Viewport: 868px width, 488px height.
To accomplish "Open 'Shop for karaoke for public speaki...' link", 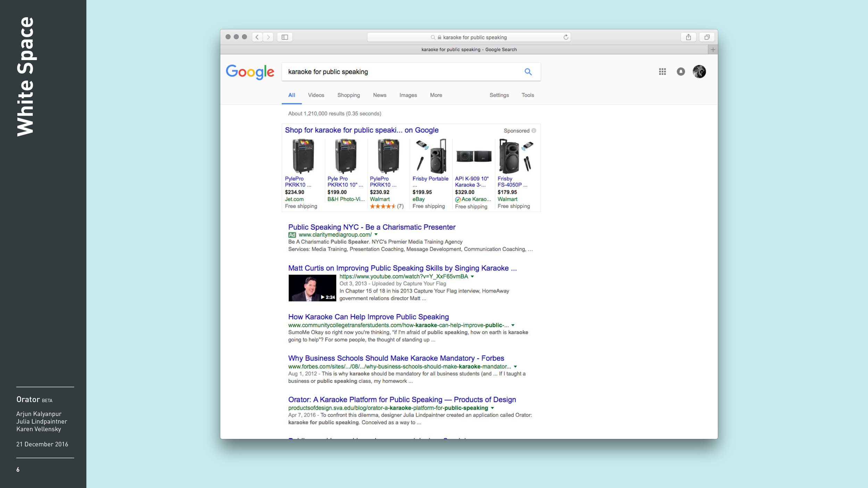I will 361,130.
